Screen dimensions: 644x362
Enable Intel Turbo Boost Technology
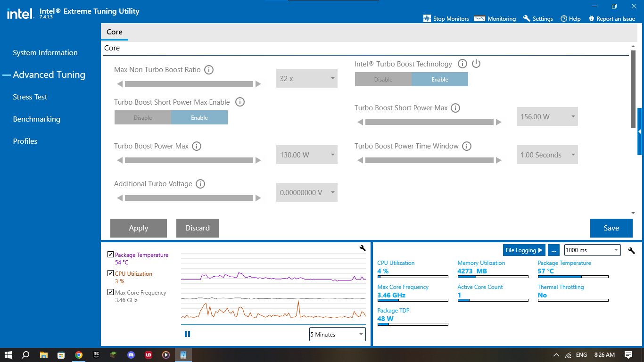point(440,80)
